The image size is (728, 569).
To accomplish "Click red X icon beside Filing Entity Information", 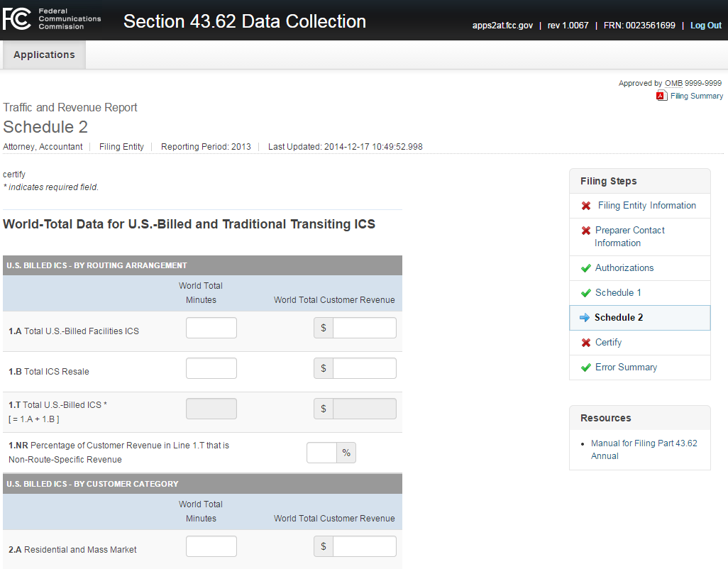I will point(586,206).
